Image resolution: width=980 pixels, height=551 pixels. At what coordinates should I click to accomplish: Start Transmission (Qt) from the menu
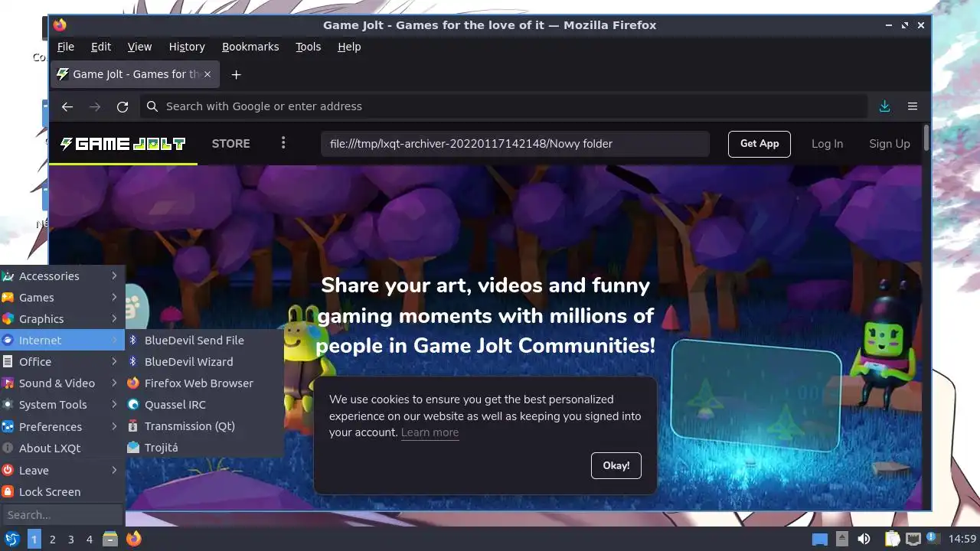pos(204,426)
